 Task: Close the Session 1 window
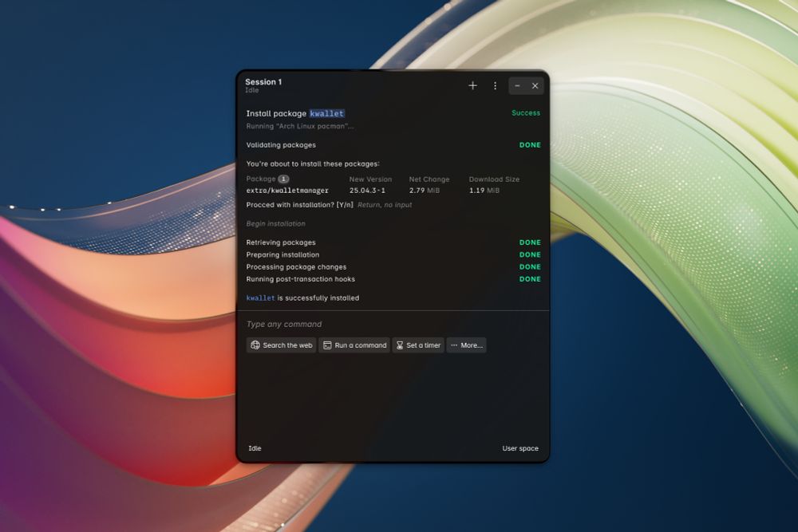(535, 86)
